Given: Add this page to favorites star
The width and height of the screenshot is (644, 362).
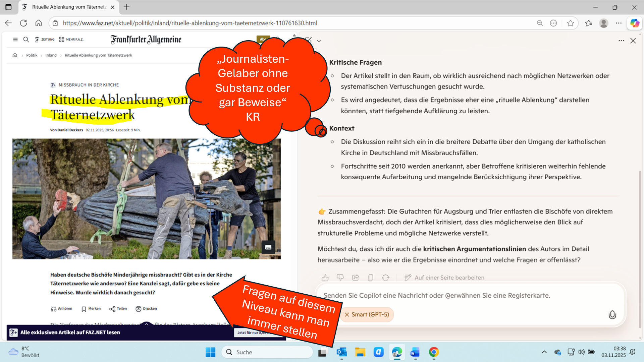Looking at the screenshot, I should point(570,23).
